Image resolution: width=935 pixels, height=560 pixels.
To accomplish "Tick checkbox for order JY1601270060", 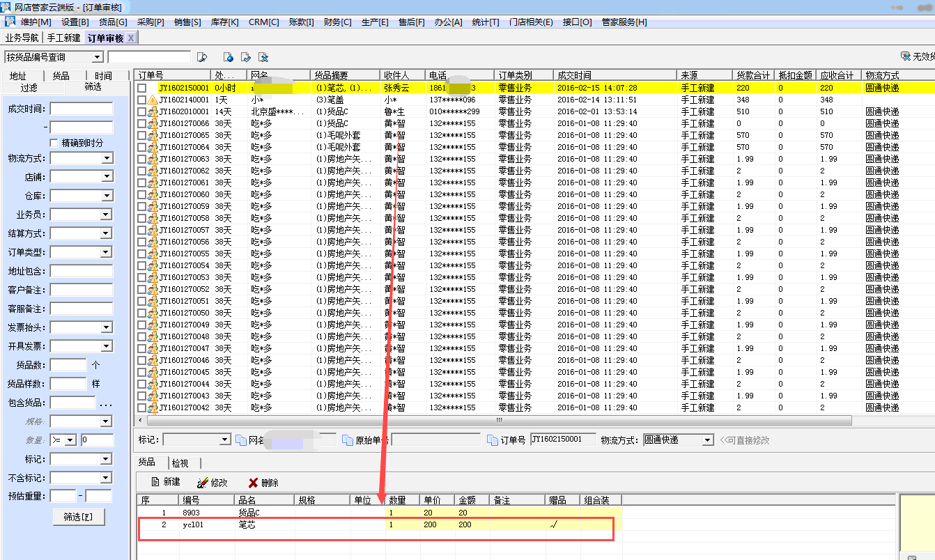I will (x=142, y=195).
